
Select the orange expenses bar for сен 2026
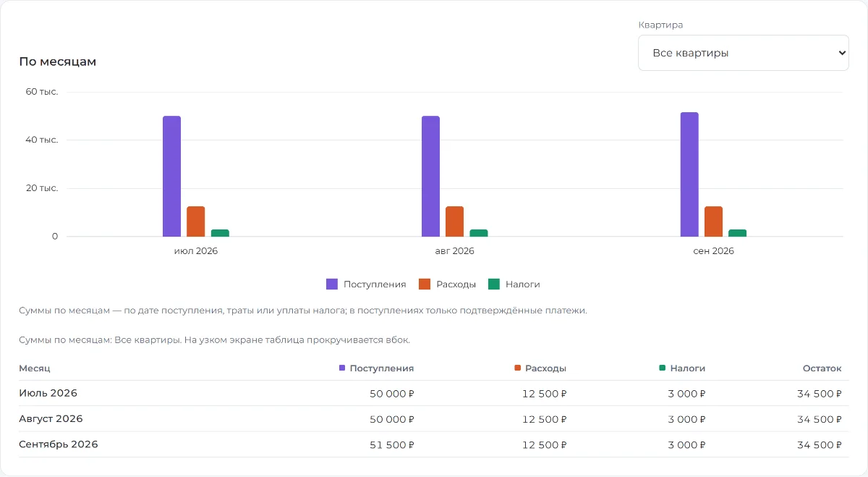[x=713, y=221]
